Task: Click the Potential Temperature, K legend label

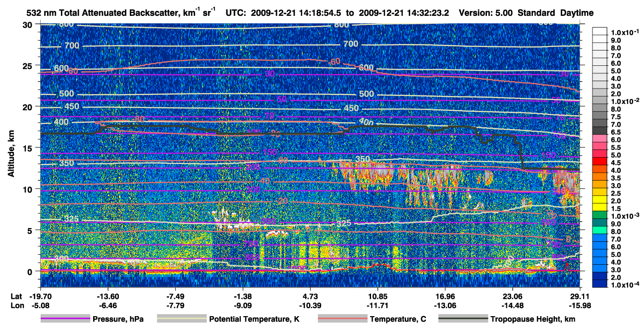Action: pos(255,319)
